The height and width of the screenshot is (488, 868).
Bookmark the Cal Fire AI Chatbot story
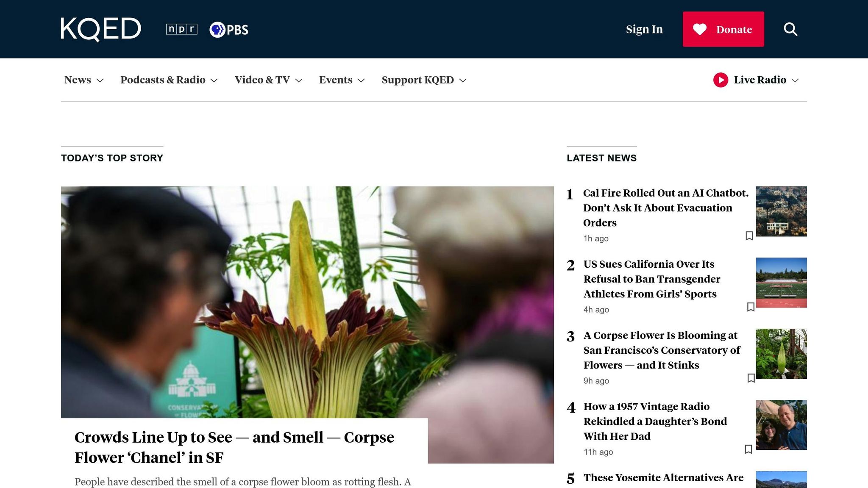(x=749, y=236)
